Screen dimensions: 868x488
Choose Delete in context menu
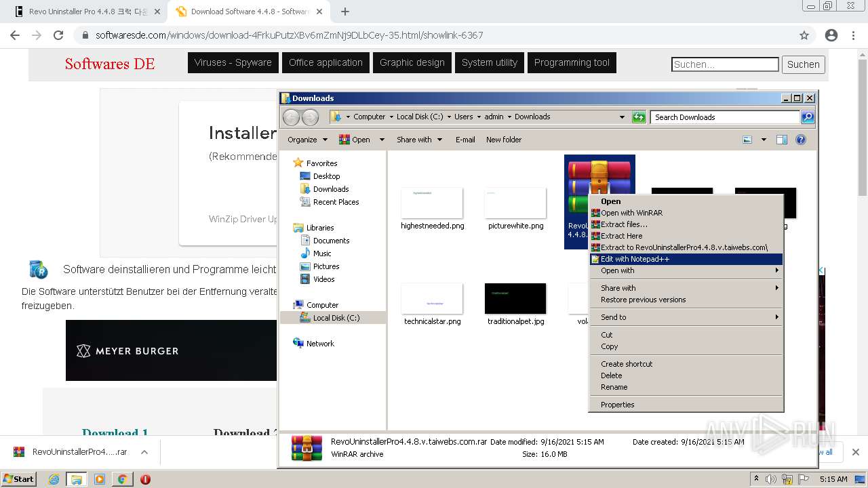(x=686, y=375)
